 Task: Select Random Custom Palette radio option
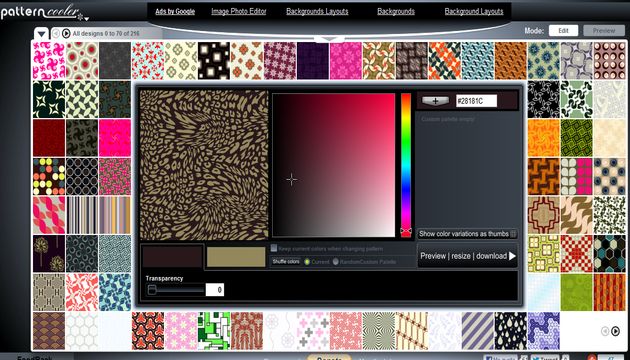tap(335, 262)
